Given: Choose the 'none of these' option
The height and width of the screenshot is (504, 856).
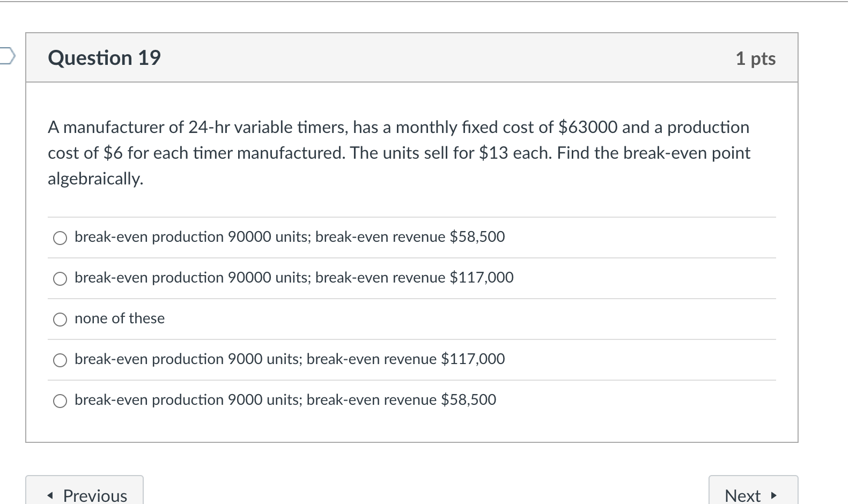Looking at the screenshot, I should pos(60,319).
